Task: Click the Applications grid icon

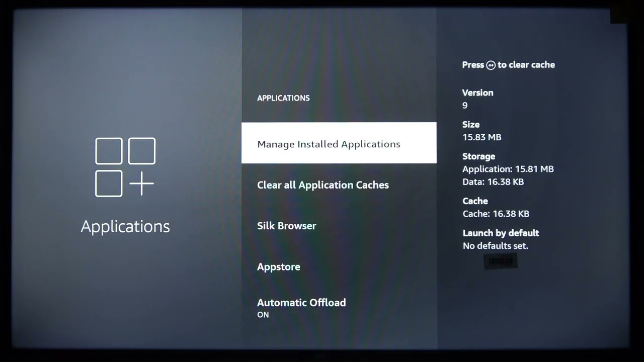Action: 125,167
